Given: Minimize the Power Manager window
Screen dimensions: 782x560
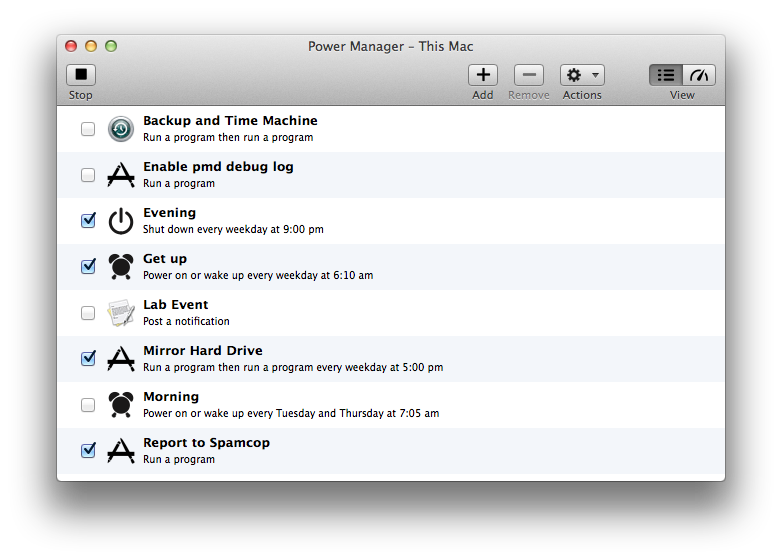Looking at the screenshot, I should click(91, 46).
